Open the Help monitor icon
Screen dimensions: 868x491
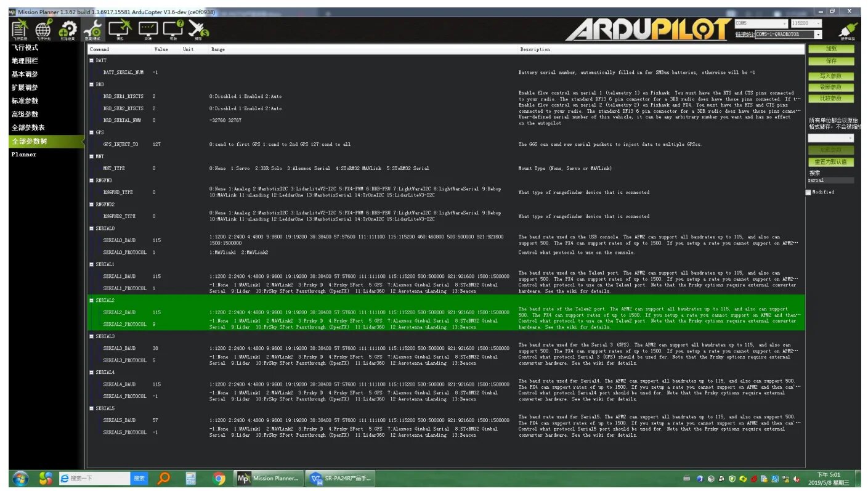point(173,28)
